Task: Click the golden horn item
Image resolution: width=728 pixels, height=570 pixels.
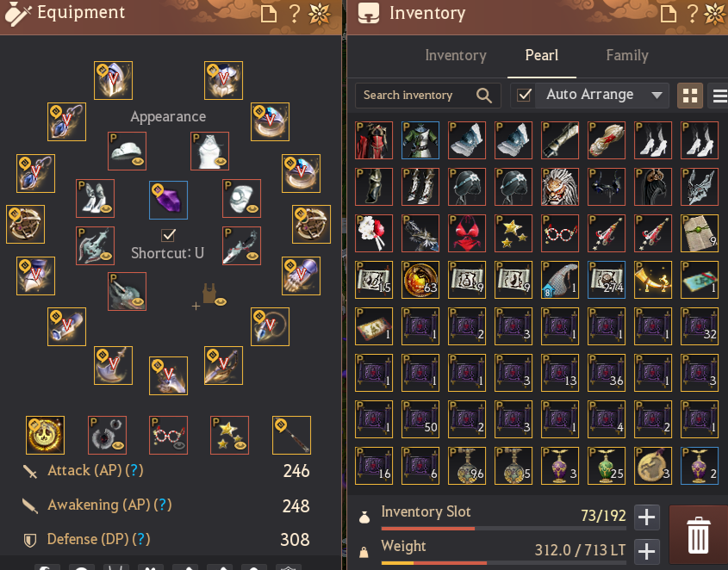Action: [x=652, y=280]
